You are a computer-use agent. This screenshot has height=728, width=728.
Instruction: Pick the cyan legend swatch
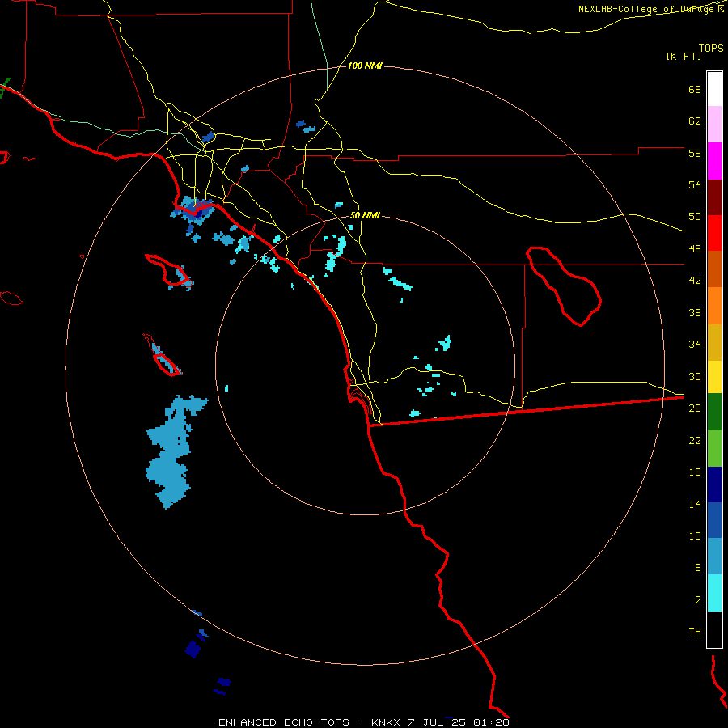pyautogui.click(x=714, y=593)
